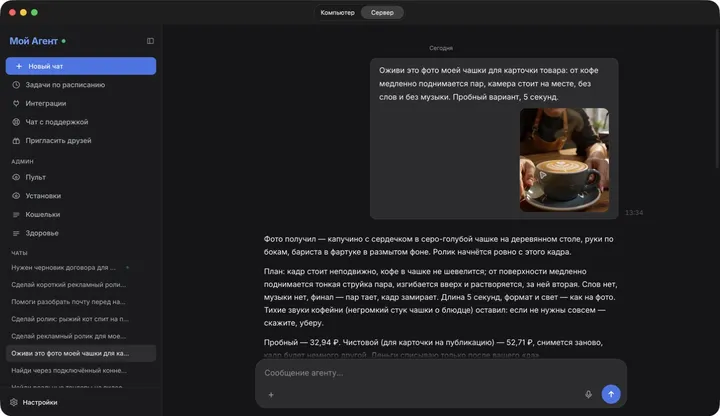This screenshot has height=416, width=720.
Task: Click the plug icon beside Интеграции
Action: (x=16, y=103)
